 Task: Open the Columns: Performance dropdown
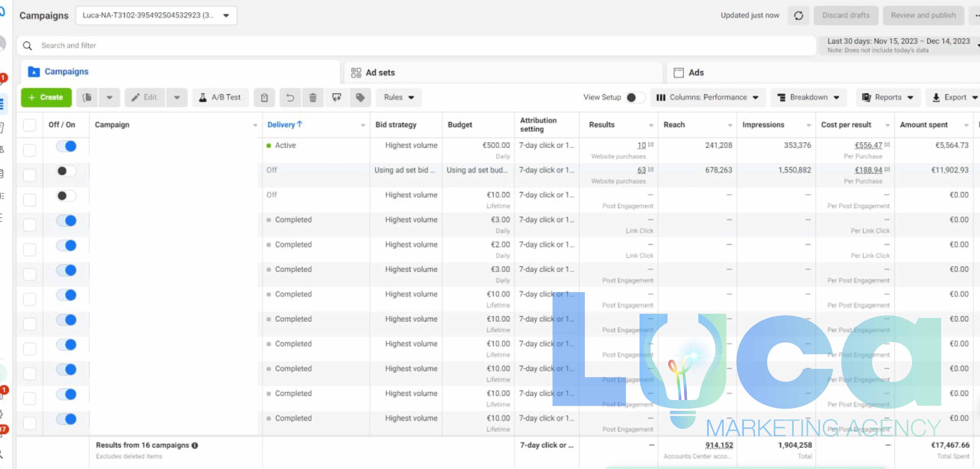pos(708,97)
